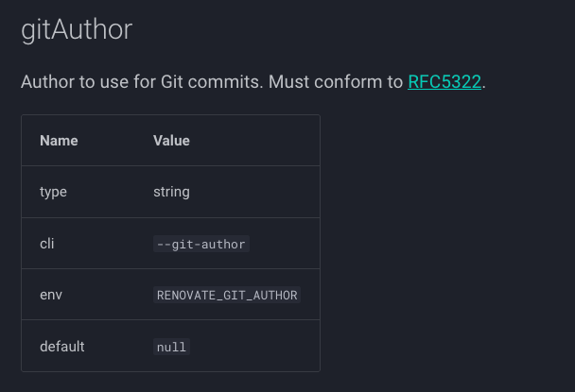The width and height of the screenshot is (575, 392).
Task: Click the RENOVATE_GIT_AUTHOR code value
Action: coord(227,295)
